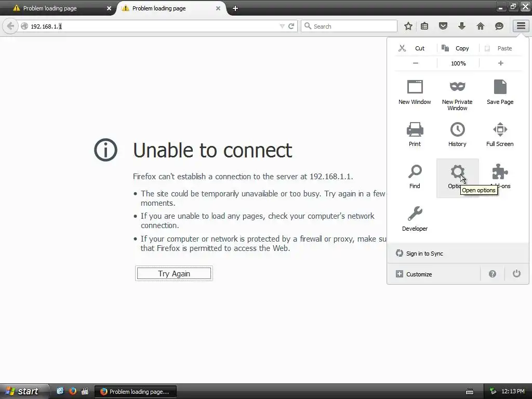The width and height of the screenshot is (532, 399).
Task: Zoom out with minus button
Action: pos(416,63)
